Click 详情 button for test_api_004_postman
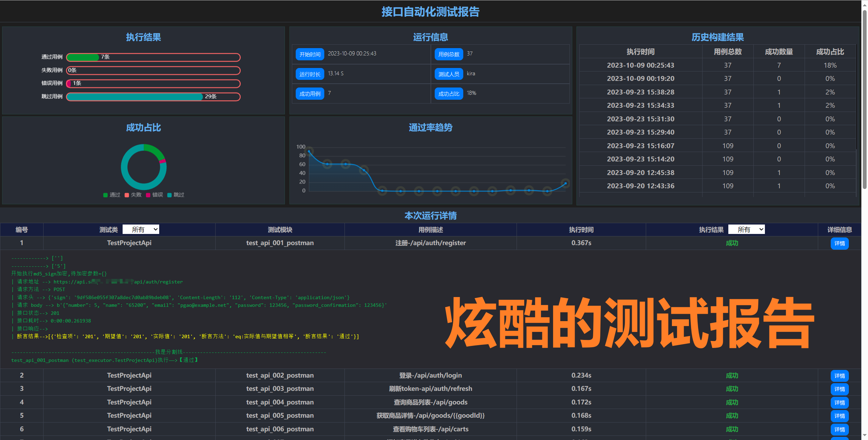868x440 pixels. click(x=839, y=403)
